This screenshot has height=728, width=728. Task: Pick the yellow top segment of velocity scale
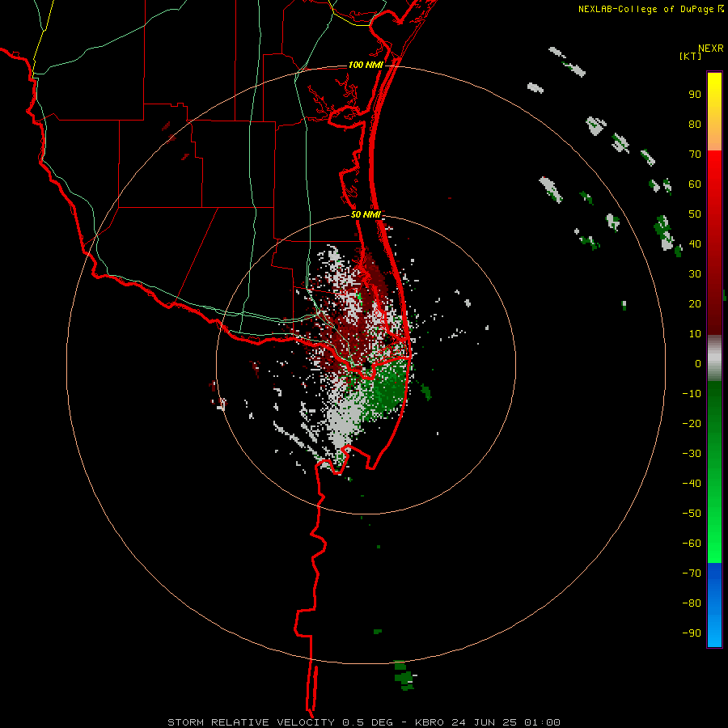click(714, 112)
